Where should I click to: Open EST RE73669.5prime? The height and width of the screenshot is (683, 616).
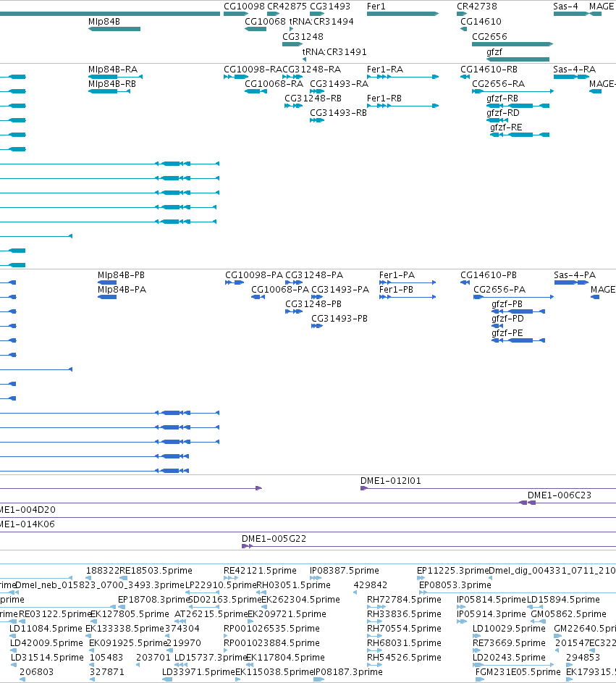pos(478,650)
